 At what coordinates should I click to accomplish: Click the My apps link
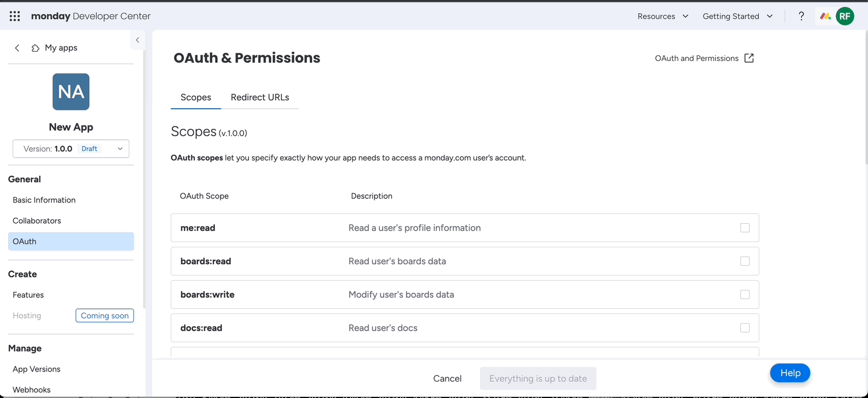pyautogui.click(x=61, y=48)
